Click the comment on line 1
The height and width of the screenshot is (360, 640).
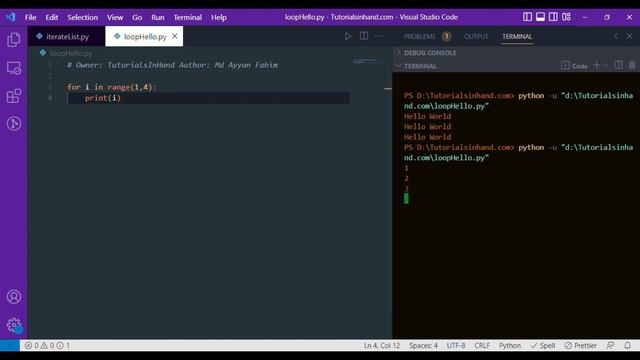coord(173,65)
